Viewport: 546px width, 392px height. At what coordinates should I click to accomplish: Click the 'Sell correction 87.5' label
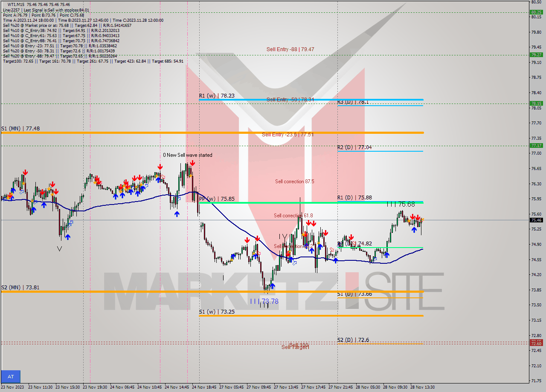point(294,182)
